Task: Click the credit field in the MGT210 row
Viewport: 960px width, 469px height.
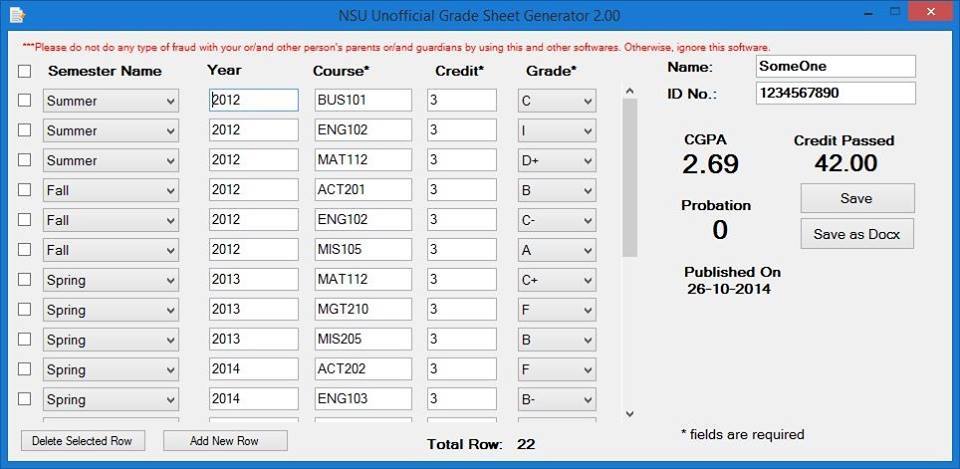Action: click(x=462, y=309)
